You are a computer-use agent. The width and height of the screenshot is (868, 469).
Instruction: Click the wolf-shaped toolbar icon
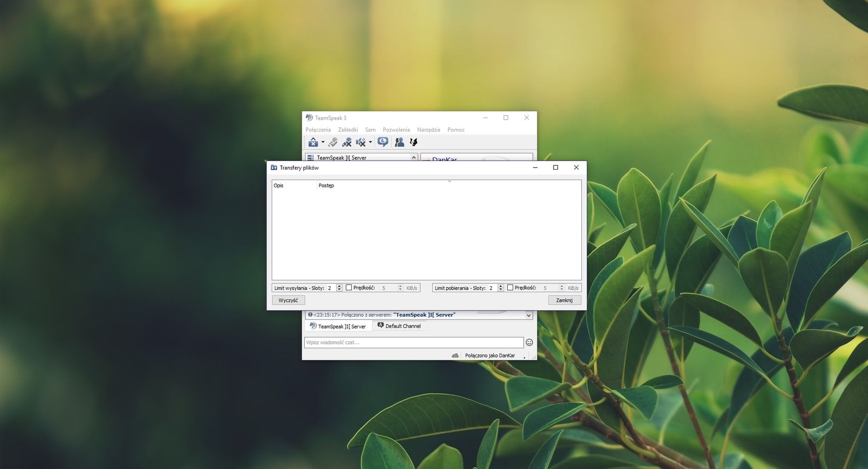pos(414,142)
